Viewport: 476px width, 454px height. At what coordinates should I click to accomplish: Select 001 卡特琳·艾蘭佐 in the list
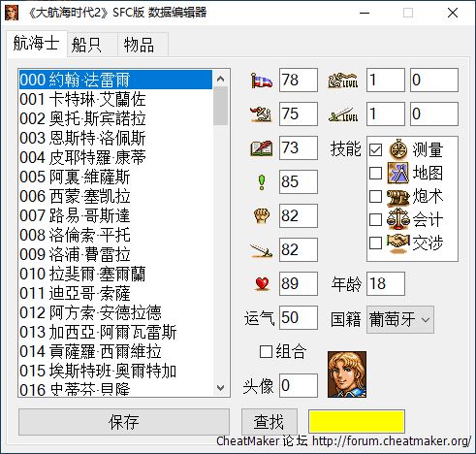115,99
